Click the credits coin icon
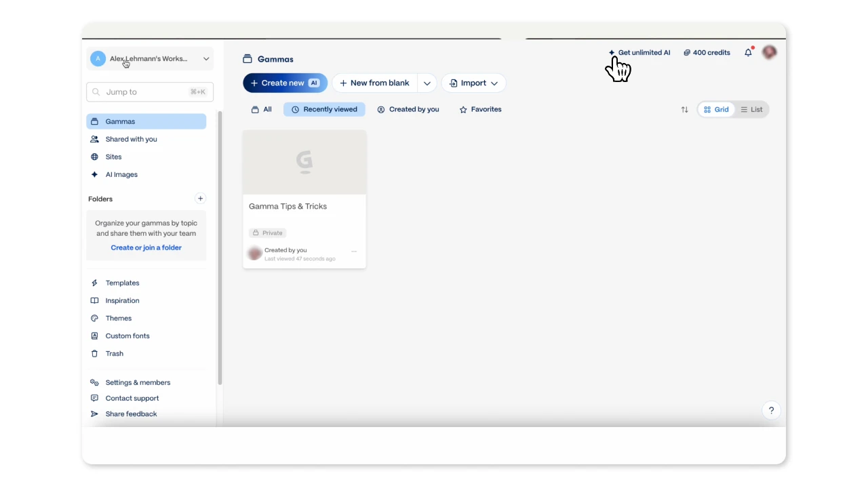The image size is (868, 488). coord(687,53)
